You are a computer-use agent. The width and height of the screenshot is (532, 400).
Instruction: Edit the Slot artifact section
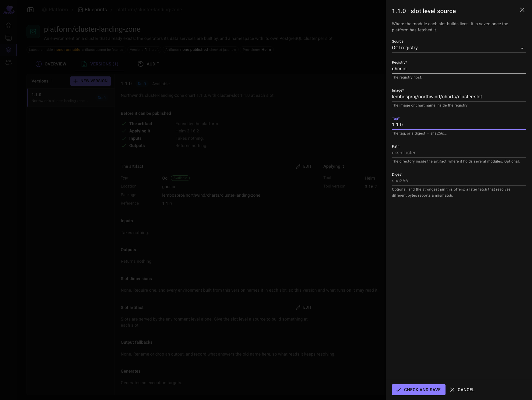[x=304, y=307]
